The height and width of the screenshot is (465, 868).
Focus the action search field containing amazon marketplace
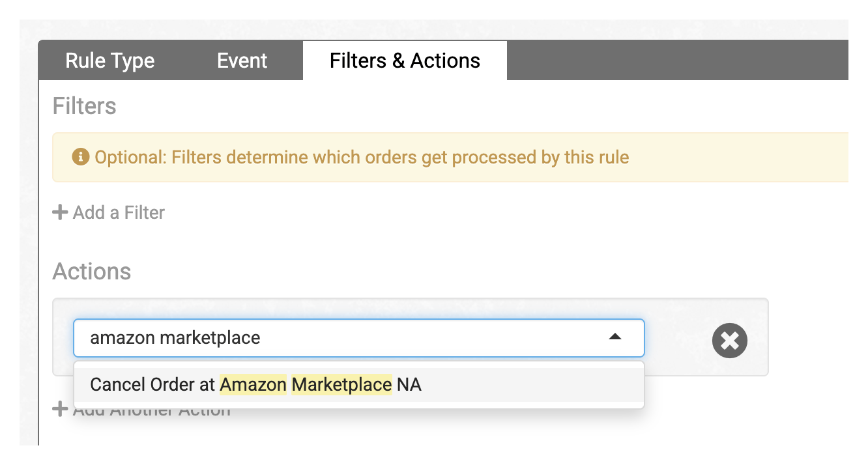tap(359, 338)
